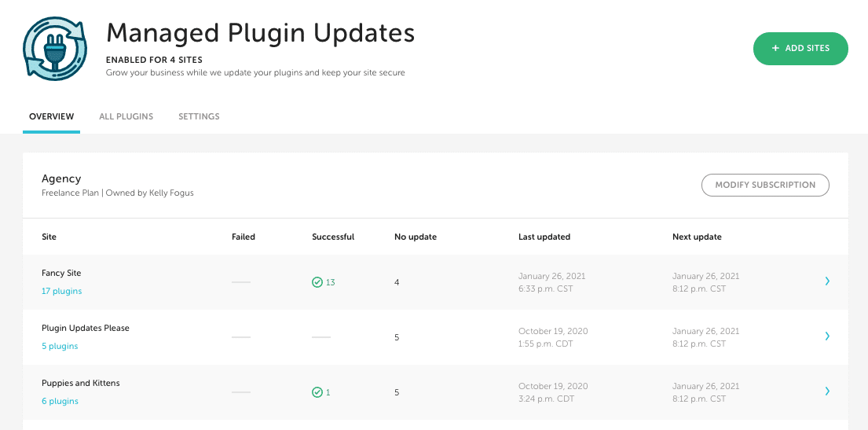Select the Overview tab
The image size is (868, 430).
(x=51, y=116)
